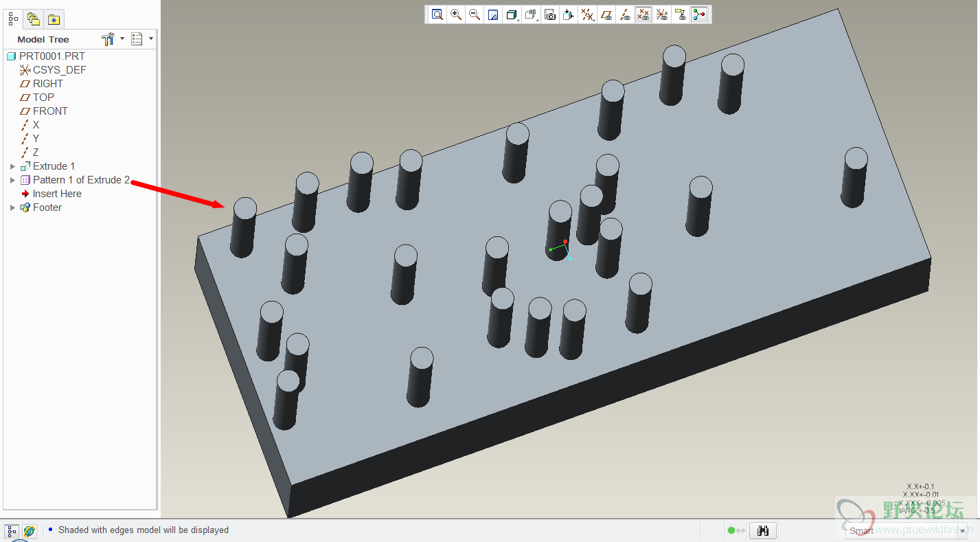Click the Refit view icon
The height and width of the screenshot is (542, 980).
437,14
